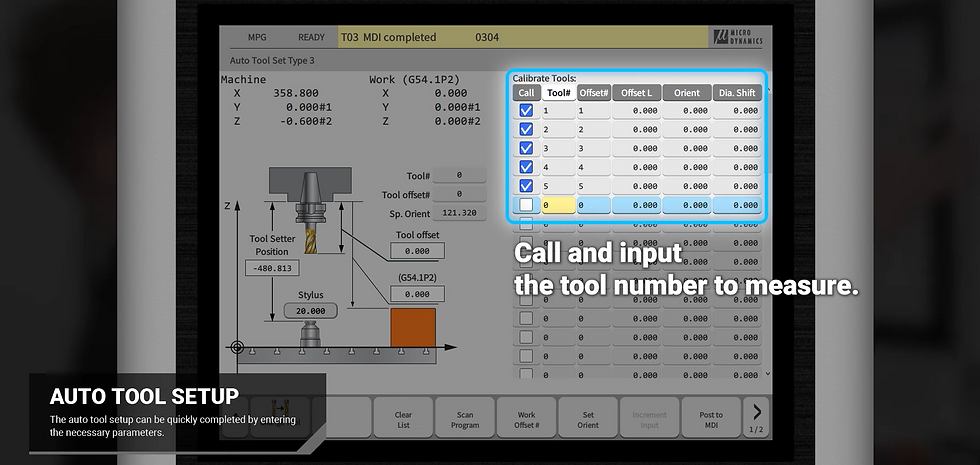Click the (G54.1P2) value box
Image resolution: width=980 pixels, height=465 pixels.
click(x=418, y=294)
